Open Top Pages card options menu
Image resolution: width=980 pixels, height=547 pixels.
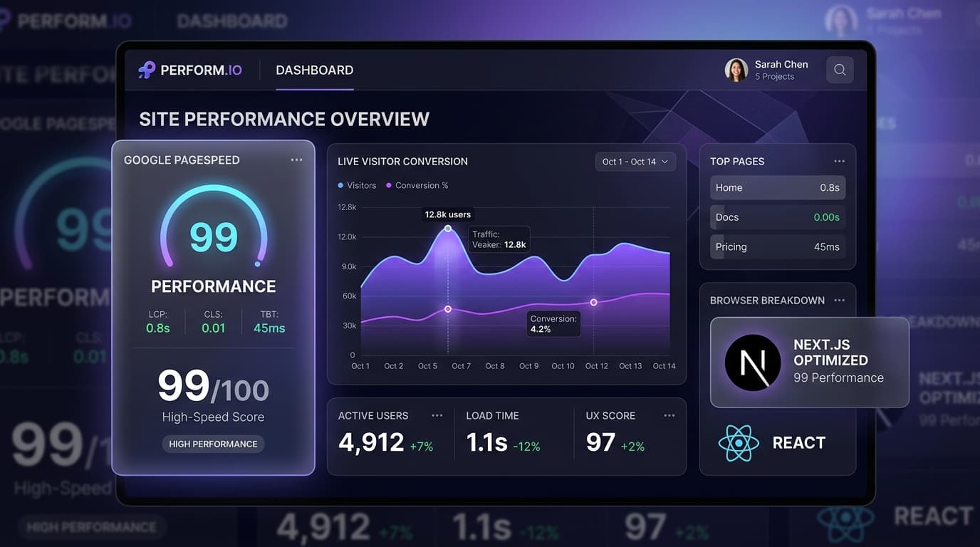pos(839,162)
